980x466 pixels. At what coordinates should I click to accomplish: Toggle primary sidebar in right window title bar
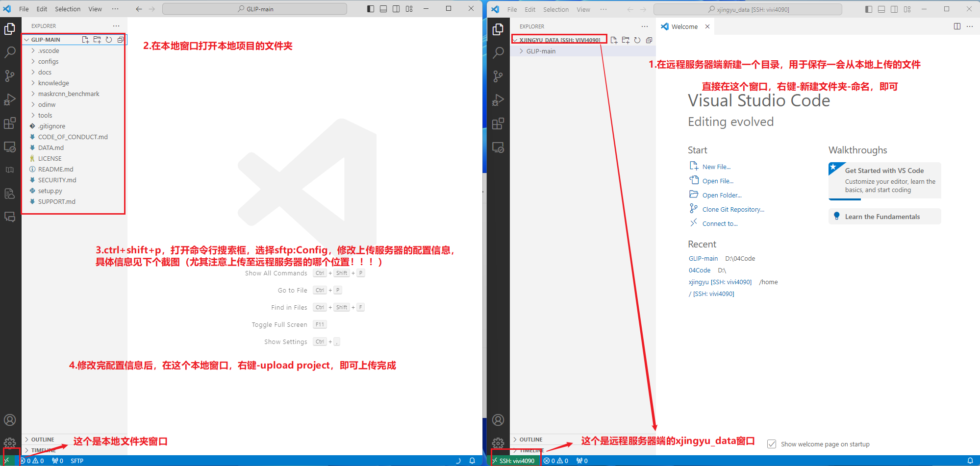point(869,9)
